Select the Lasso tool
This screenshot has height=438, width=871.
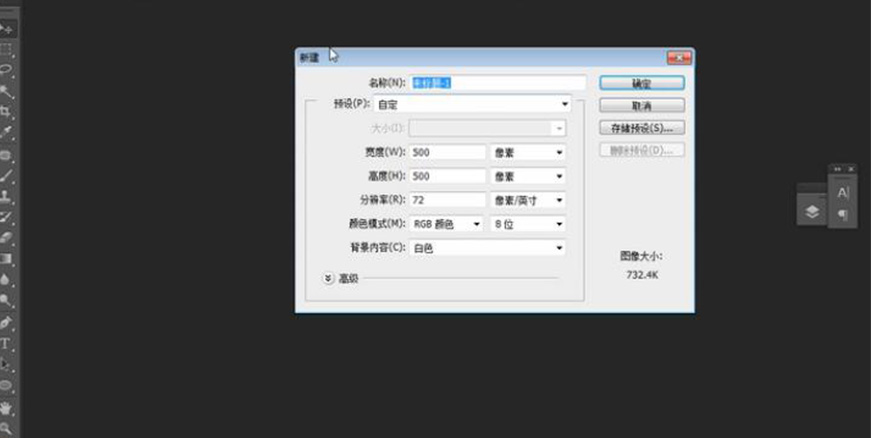(x=6, y=70)
